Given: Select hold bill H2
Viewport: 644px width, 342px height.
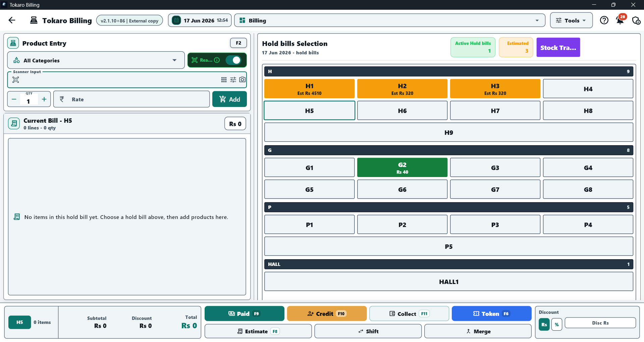Looking at the screenshot, I should coord(402,89).
